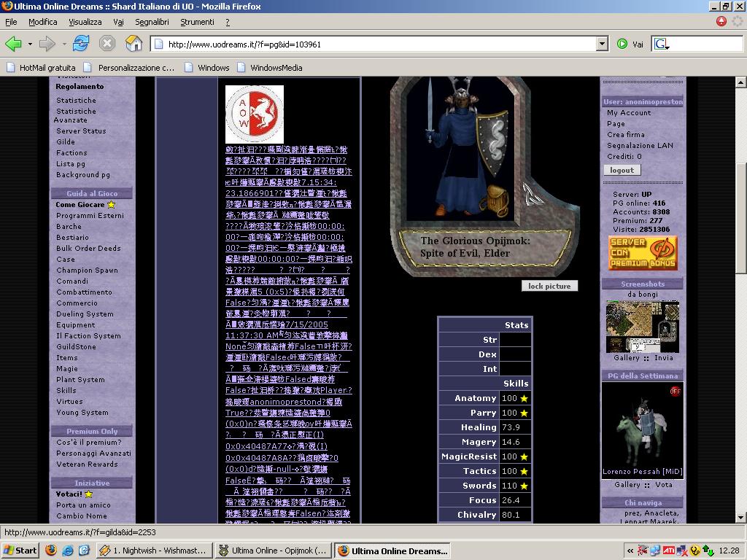The width and height of the screenshot is (747, 560).
Task: Click the Stop loading icon
Action: click(x=107, y=44)
